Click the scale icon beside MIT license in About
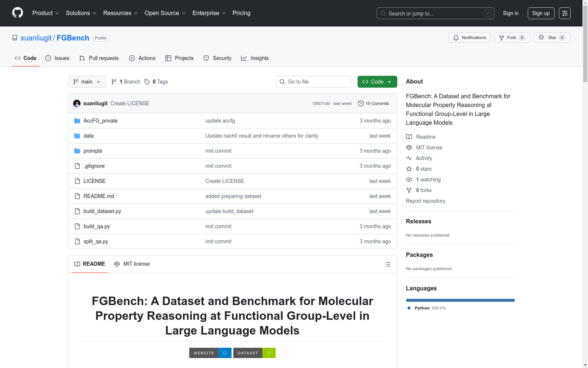The height and width of the screenshot is (368, 588). click(x=409, y=148)
